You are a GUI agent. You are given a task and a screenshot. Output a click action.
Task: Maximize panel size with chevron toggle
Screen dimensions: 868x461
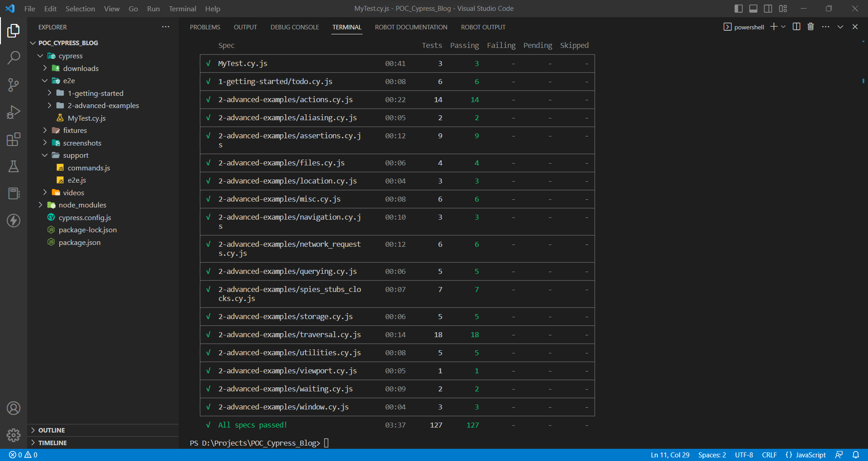tap(840, 27)
